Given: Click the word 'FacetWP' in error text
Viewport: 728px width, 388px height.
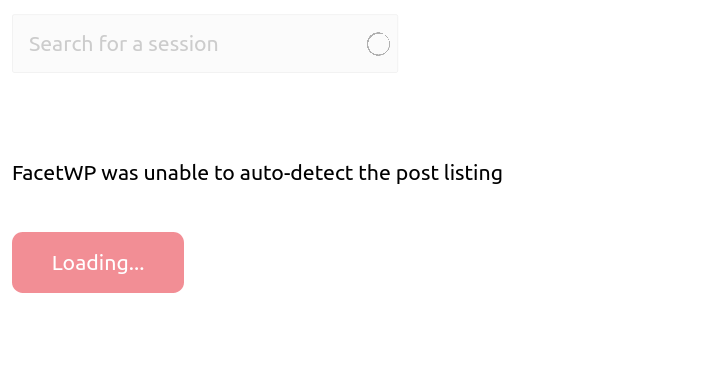Looking at the screenshot, I should pos(54,173).
